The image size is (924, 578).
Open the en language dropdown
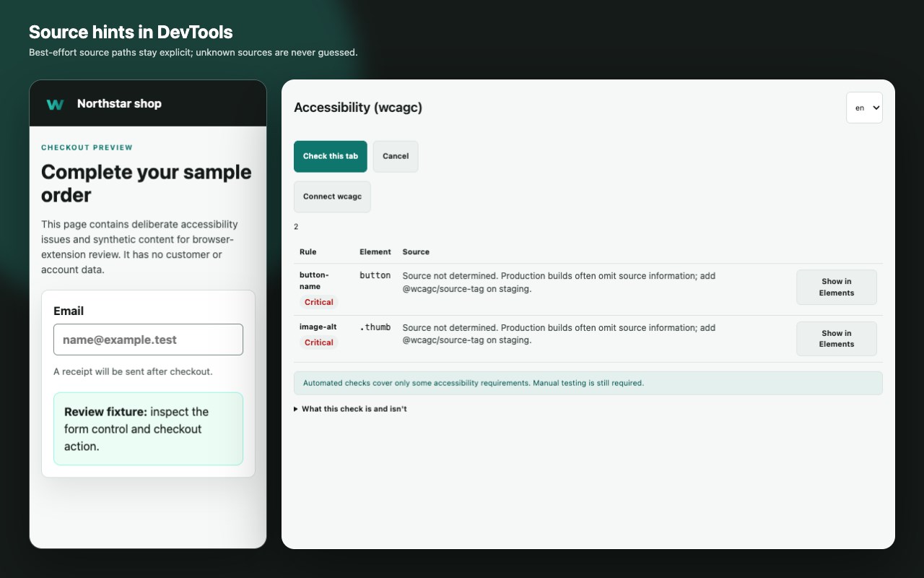[x=864, y=108]
